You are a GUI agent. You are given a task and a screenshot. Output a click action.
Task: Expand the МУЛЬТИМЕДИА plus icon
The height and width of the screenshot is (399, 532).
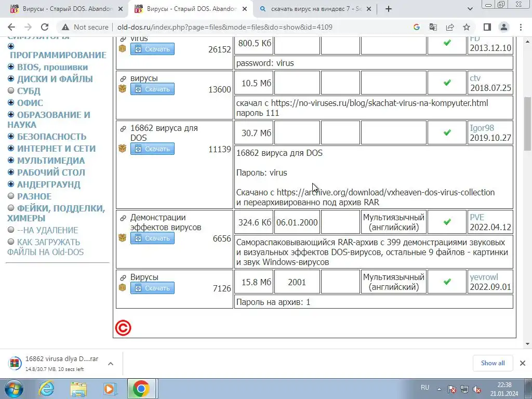11,160
